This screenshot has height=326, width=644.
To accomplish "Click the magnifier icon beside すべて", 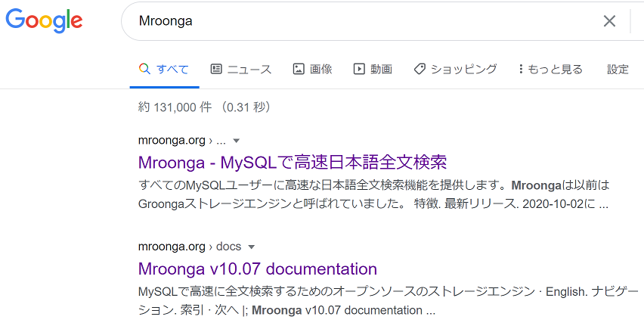I will click(144, 69).
